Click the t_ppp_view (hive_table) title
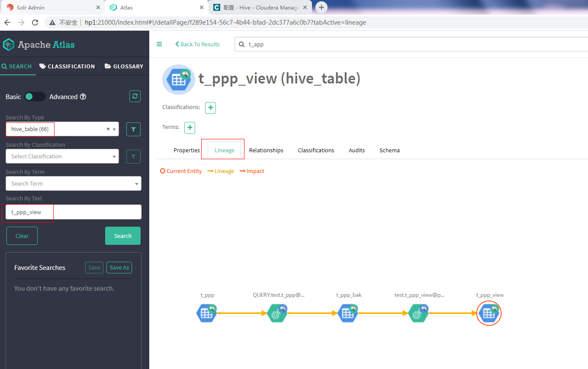 tap(280, 78)
